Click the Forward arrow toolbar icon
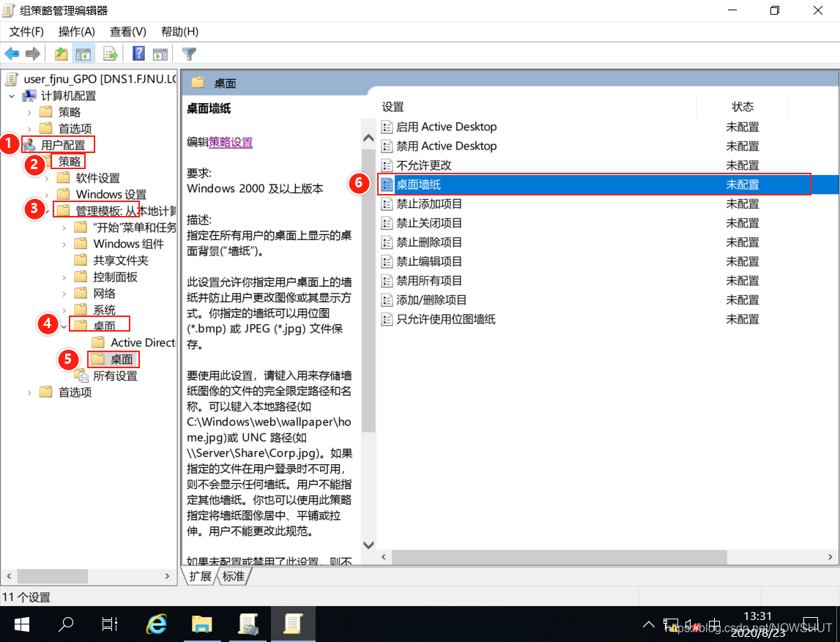The image size is (840, 642). coord(33,53)
